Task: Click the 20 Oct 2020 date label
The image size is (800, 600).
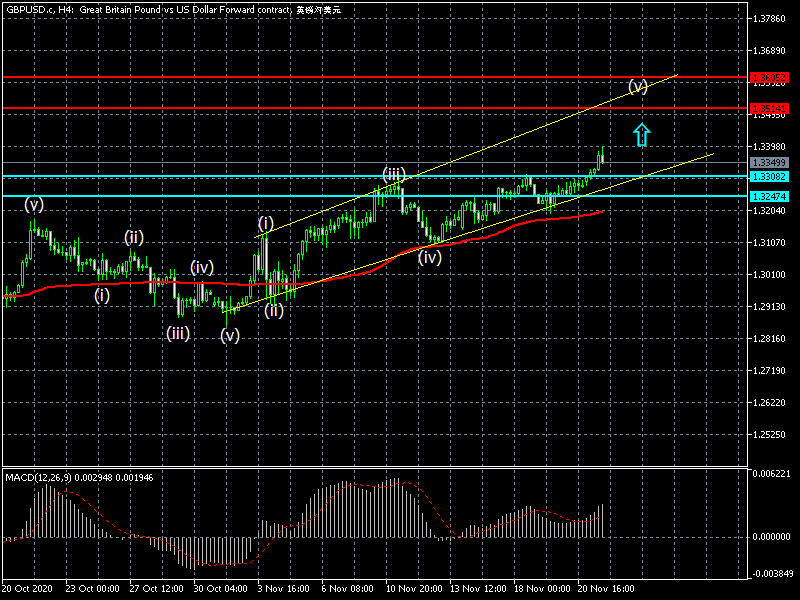Action: 27,588
